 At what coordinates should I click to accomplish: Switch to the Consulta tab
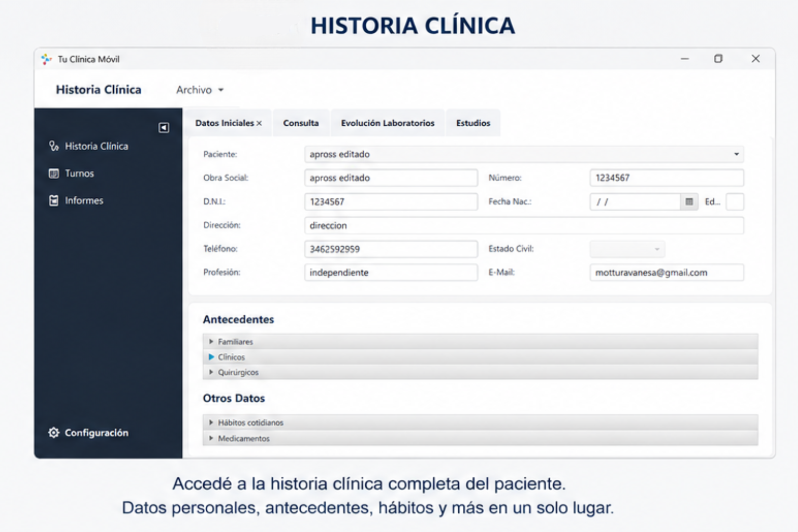click(301, 123)
